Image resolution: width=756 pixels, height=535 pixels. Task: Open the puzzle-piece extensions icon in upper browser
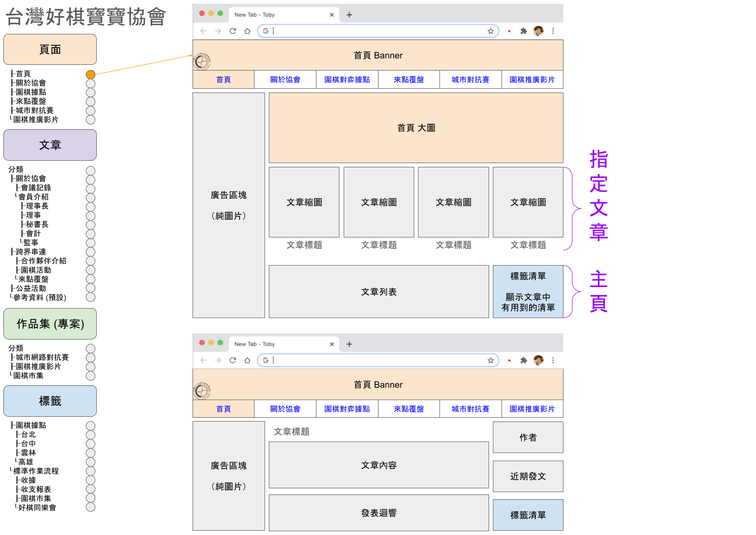tap(523, 31)
